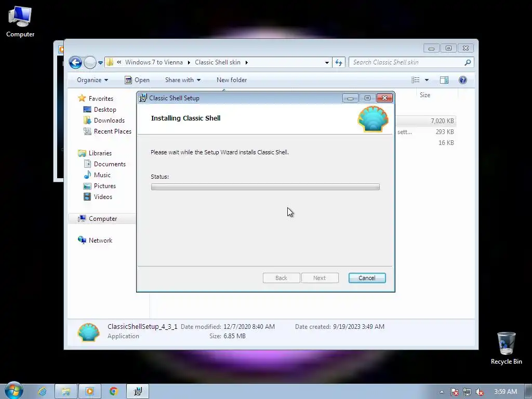This screenshot has width=532, height=399.
Task: Click the Classic Shell installer taskbar button
Action: (138, 392)
